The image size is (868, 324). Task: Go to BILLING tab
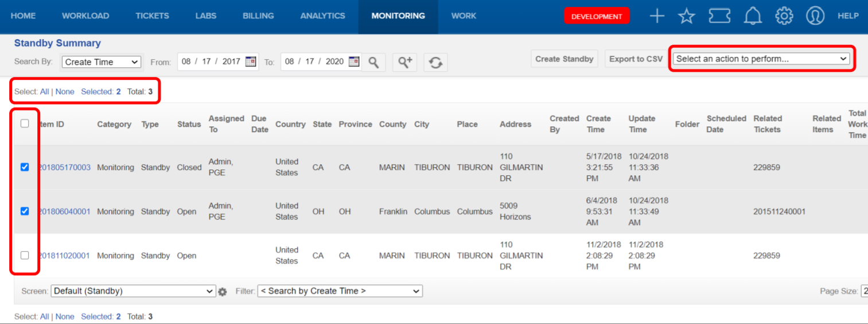[258, 16]
